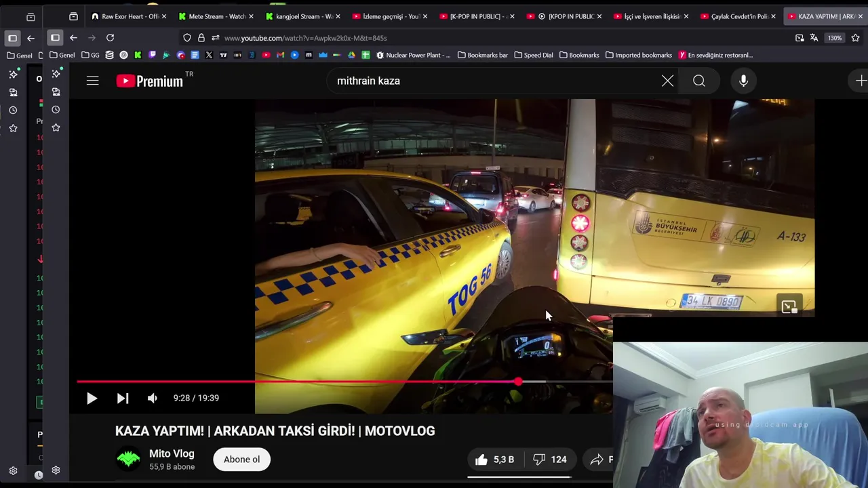Open the TradingView bookmark icon
The image size is (868, 488).
click(x=223, y=55)
